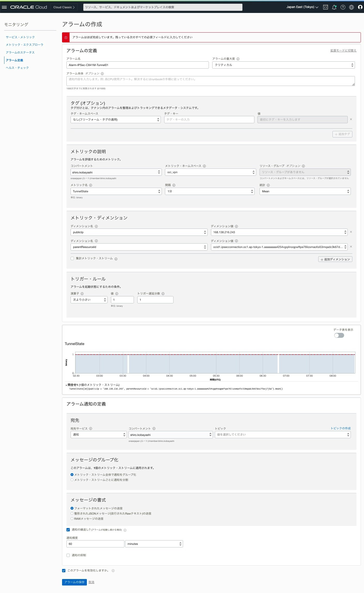This screenshot has width=364, height=593.
Task: Open the トピック dropdown
Action: [x=283, y=435]
